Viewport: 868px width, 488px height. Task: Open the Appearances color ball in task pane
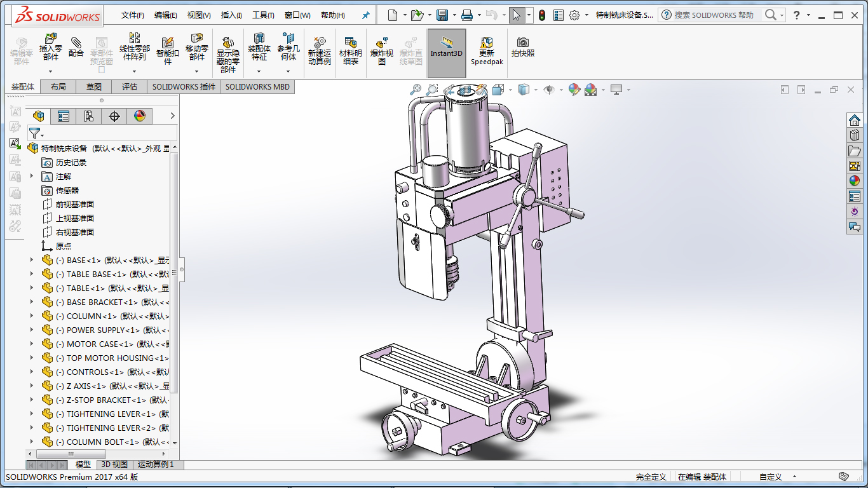[x=855, y=181]
